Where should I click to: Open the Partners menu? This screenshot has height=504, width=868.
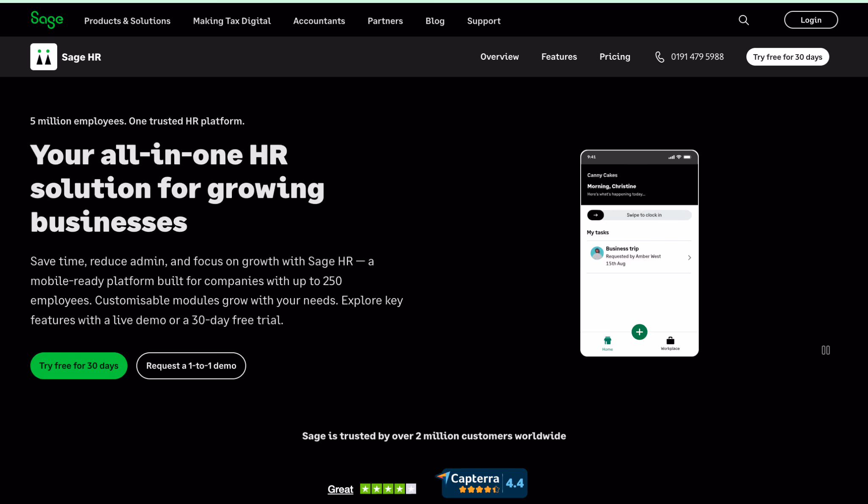[x=385, y=21]
